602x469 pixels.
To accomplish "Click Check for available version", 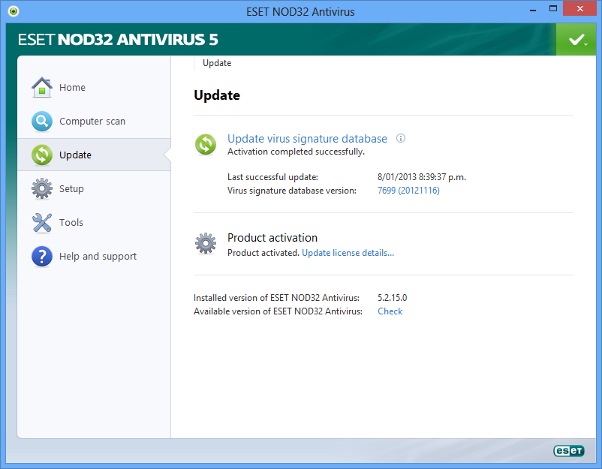I will (x=390, y=311).
